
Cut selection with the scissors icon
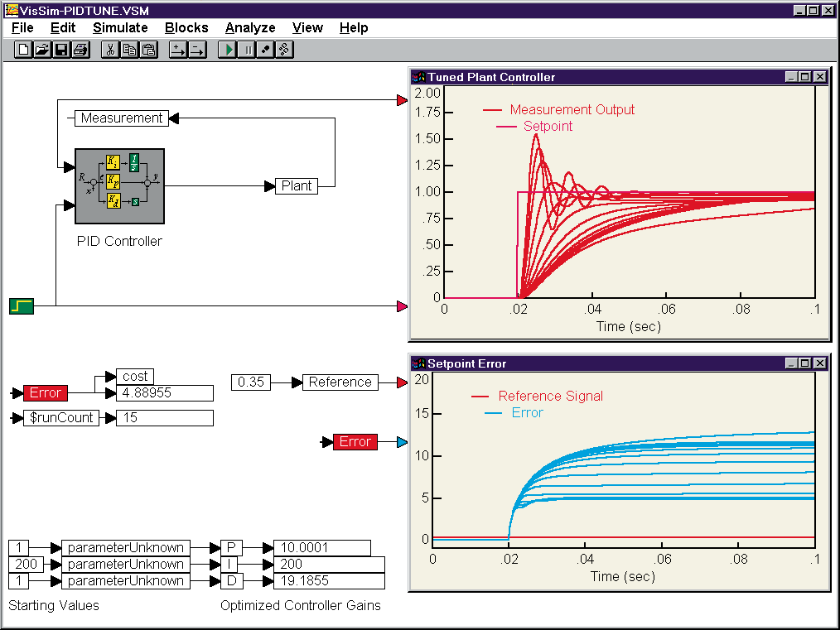(x=110, y=50)
